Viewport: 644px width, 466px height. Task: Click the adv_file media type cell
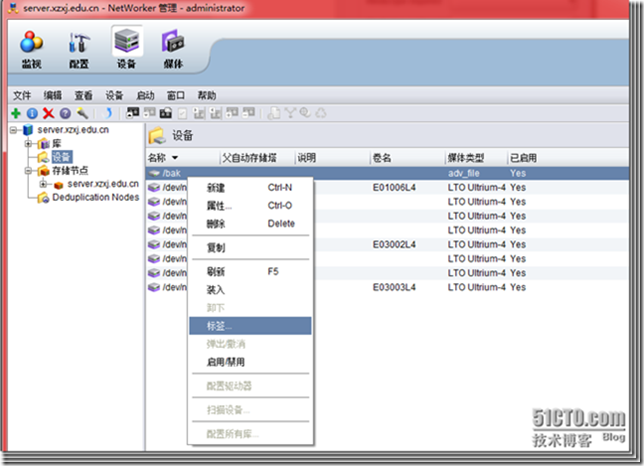click(x=464, y=173)
